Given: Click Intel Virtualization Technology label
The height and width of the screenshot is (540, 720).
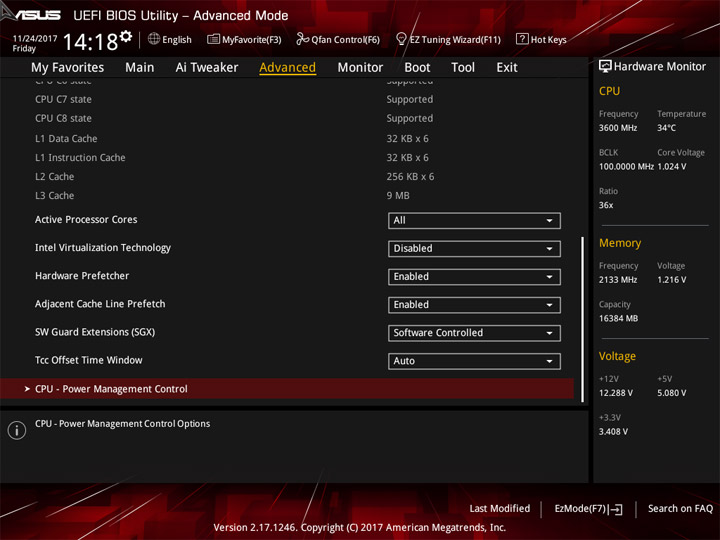Looking at the screenshot, I should click(103, 248).
